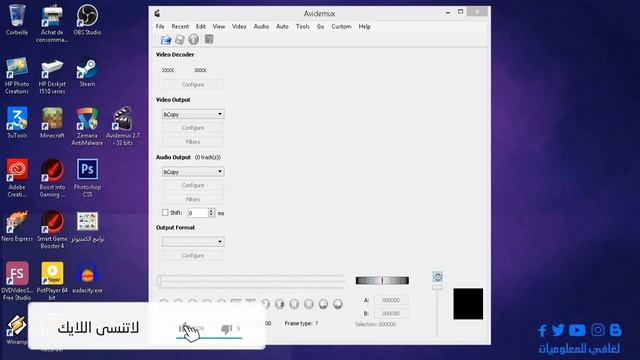Viewport: 640px width, 360px height.
Task: Select the Boost into Gaming desktop icon
Action: pyautogui.click(x=52, y=178)
